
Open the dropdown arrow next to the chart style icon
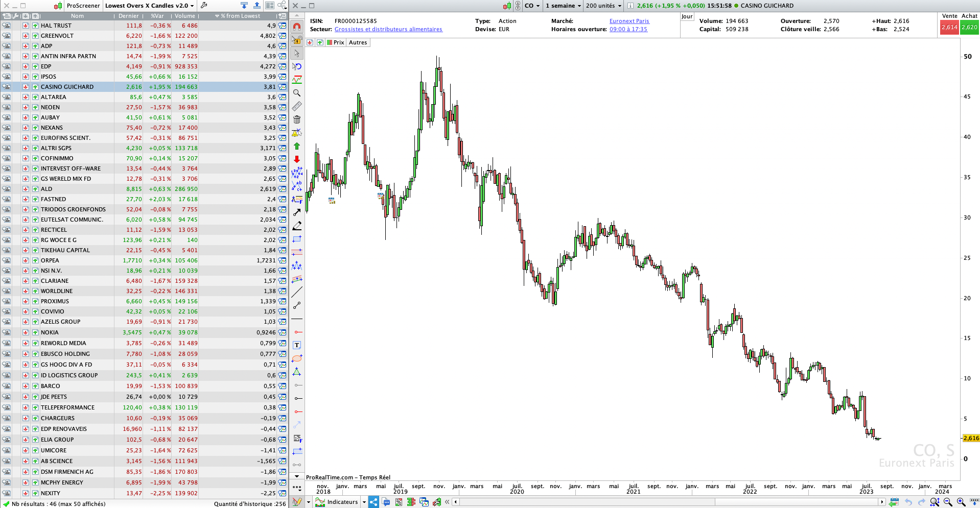(309, 502)
